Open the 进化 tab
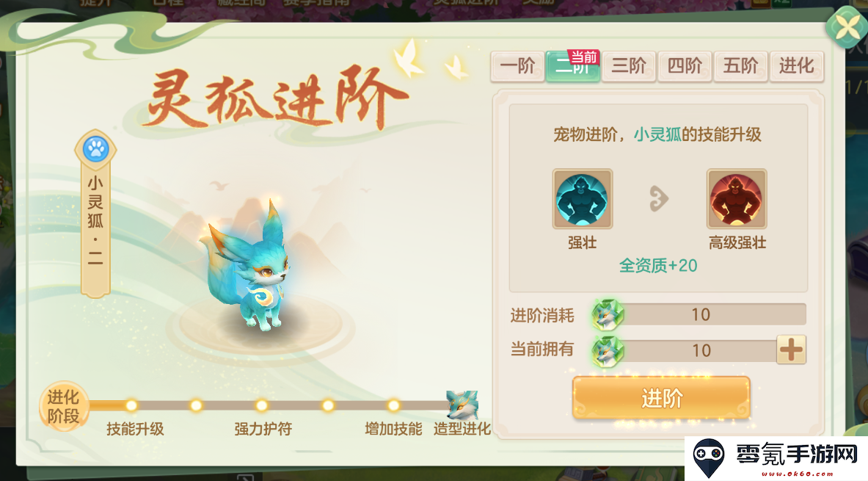The image size is (868, 481). pos(797,67)
